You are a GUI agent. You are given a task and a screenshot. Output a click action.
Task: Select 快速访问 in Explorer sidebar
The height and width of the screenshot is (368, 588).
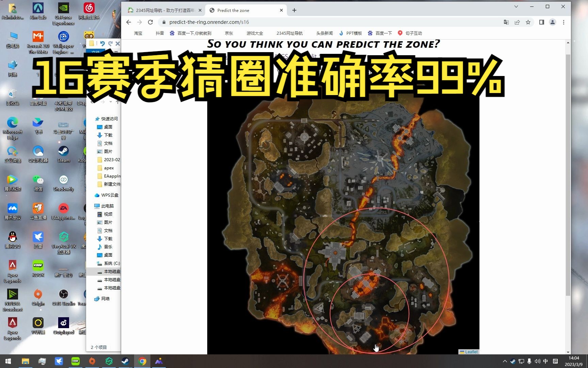[x=107, y=119]
